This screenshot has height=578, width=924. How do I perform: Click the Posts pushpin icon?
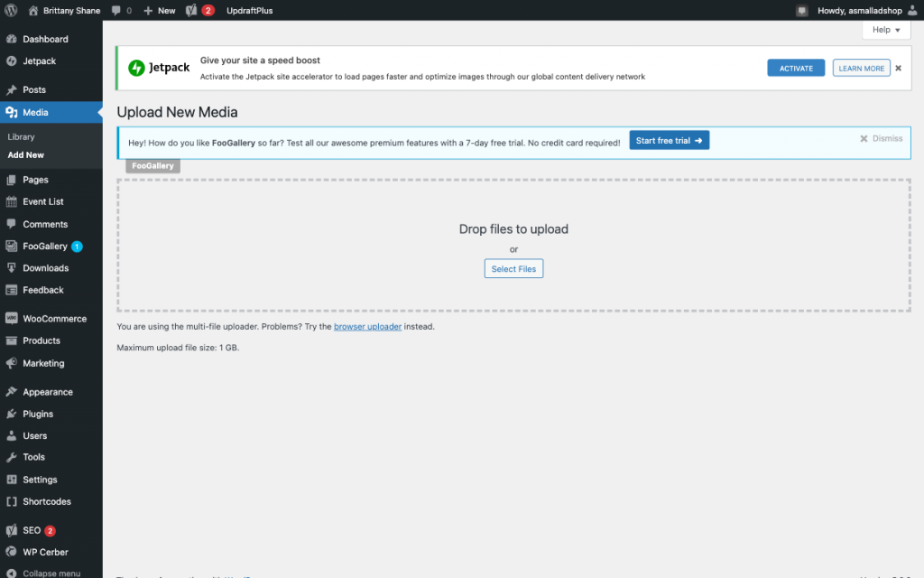(11, 89)
